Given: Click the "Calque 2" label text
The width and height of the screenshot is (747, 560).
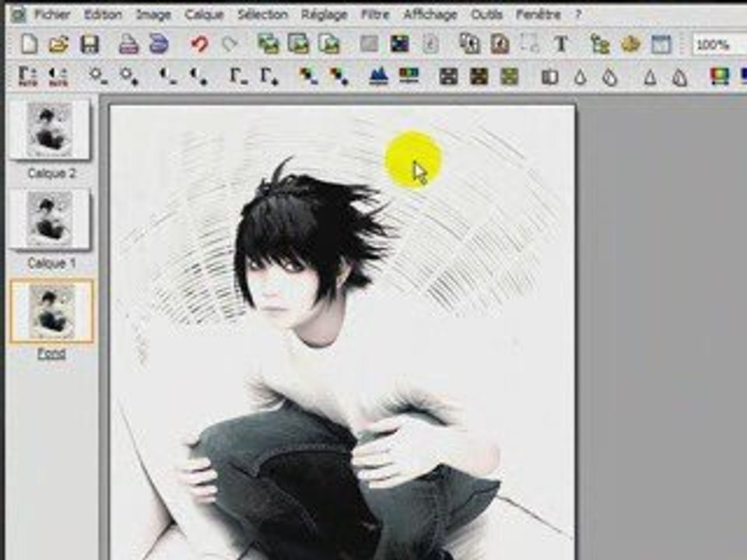Looking at the screenshot, I should click(51, 173).
